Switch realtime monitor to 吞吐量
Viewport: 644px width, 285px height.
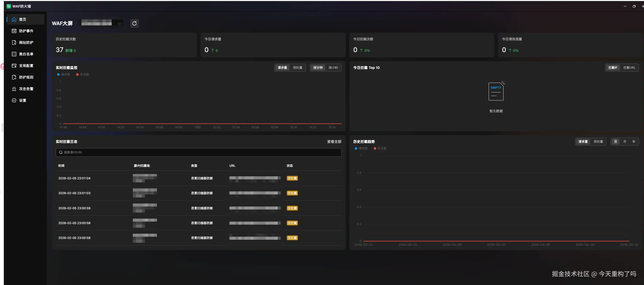[298, 68]
